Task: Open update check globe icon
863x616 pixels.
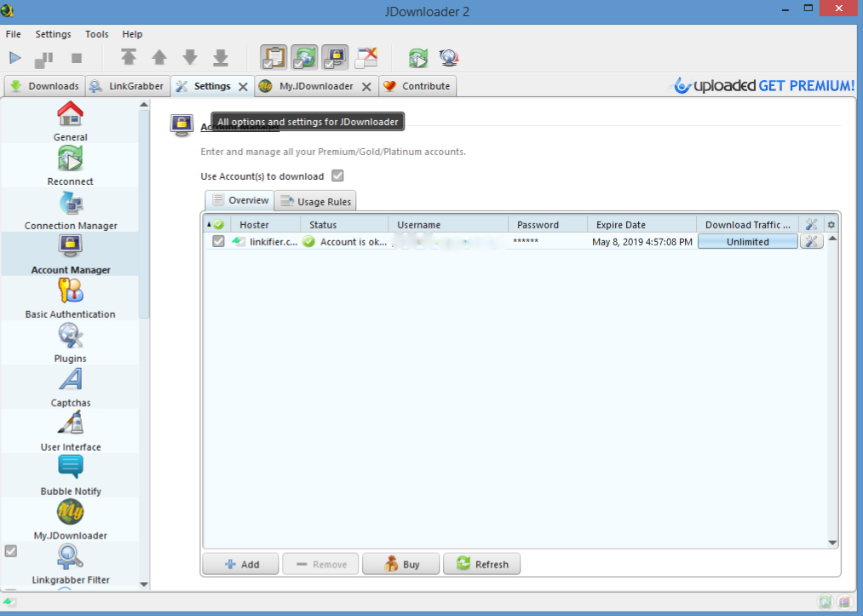Action: click(449, 58)
